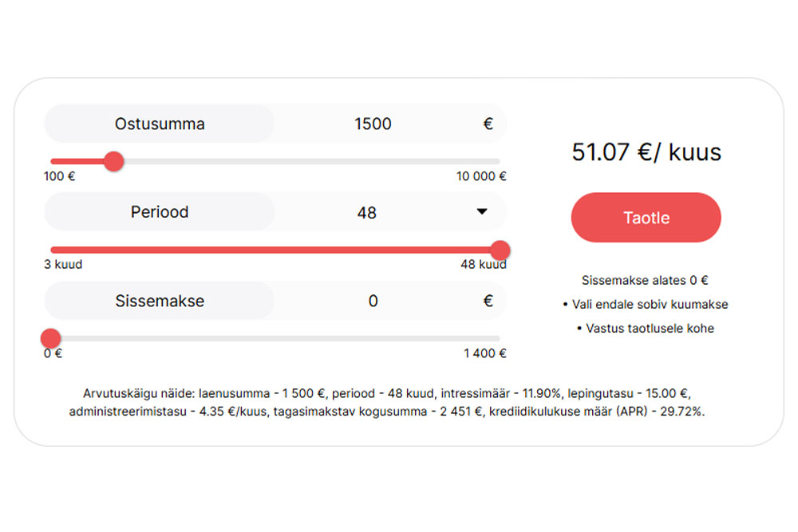Click the euro symbol beside Ostusumma
The image size is (798, 532).
(488, 124)
